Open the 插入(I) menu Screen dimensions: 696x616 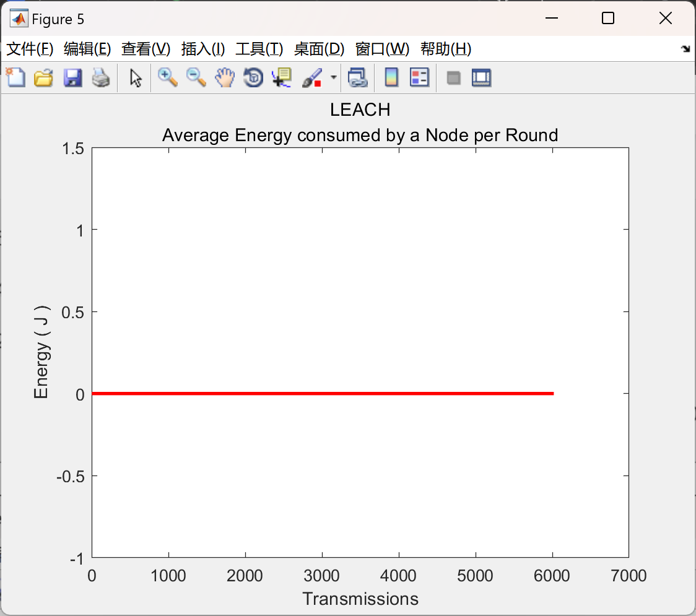tap(203, 49)
